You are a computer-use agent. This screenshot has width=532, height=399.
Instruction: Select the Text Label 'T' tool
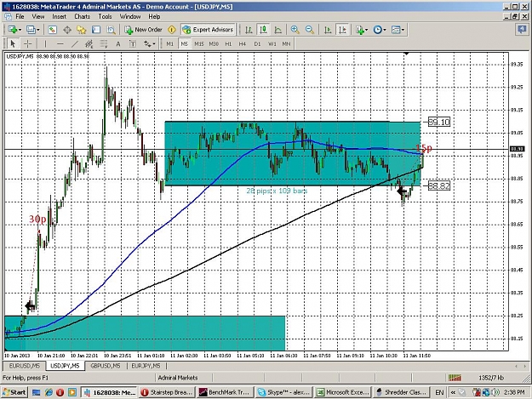coord(133,43)
